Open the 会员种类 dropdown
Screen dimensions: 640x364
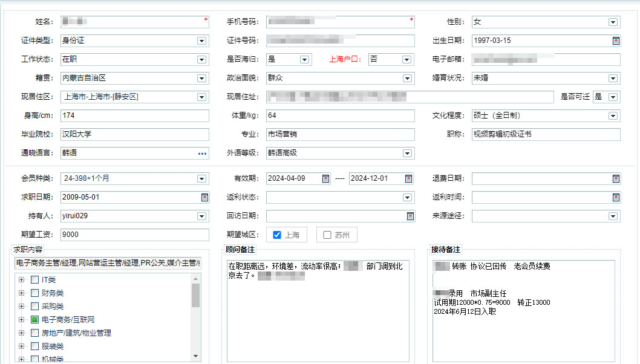tap(201, 179)
